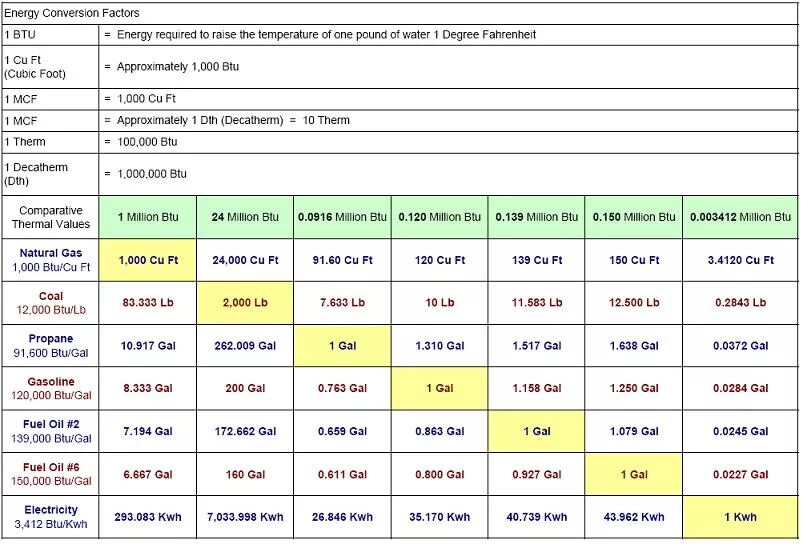Click the '0.927 Gal' cell
This screenshot has width=803, height=544.
pos(537,474)
